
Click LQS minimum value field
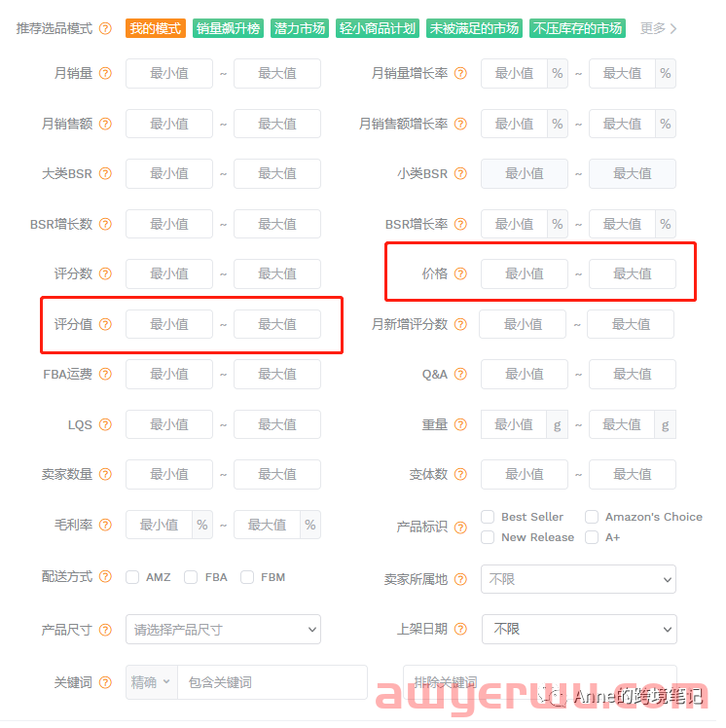(169, 424)
